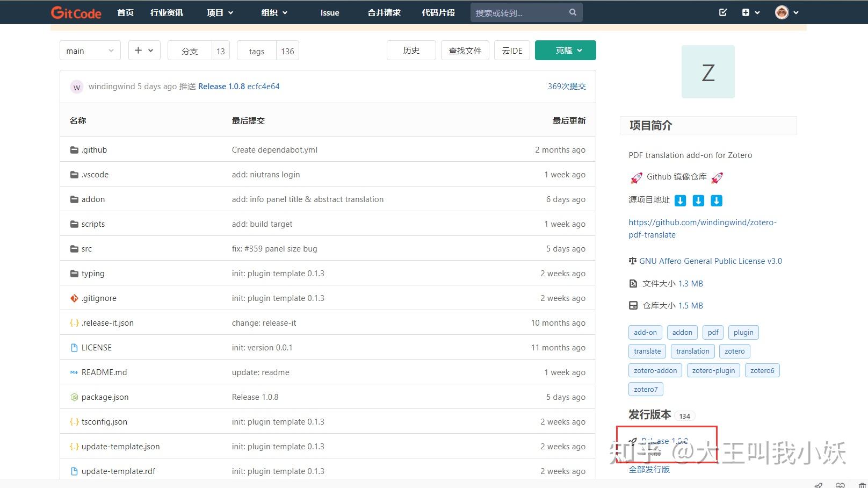This screenshot has width=868, height=488.
Task: Click the 查找文件 find file button
Action: (465, 50)
